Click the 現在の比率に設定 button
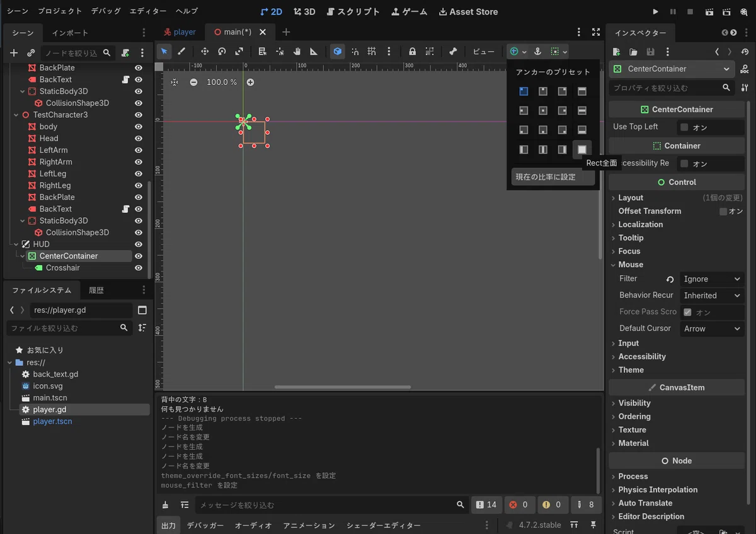The image size is (756, 534). pyautogui.click(x=553, y=177)
